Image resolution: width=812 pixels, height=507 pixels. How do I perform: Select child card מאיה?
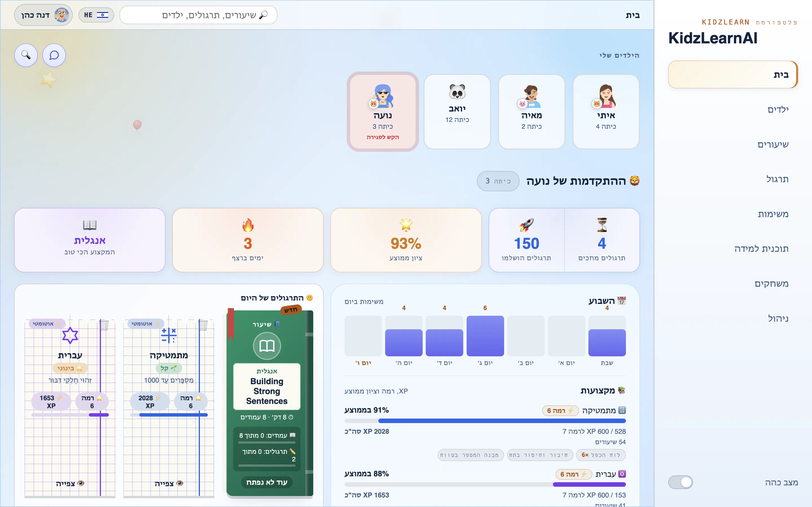coord(531,112)
